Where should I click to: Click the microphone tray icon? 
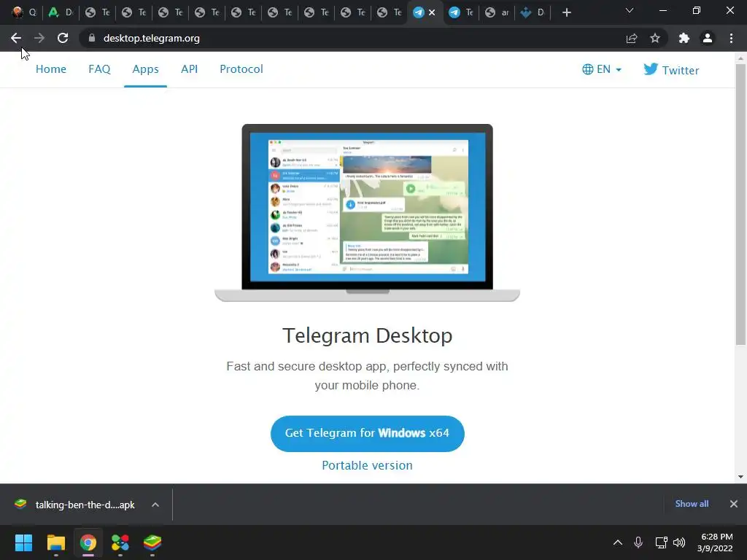click(x=638, y=542)
